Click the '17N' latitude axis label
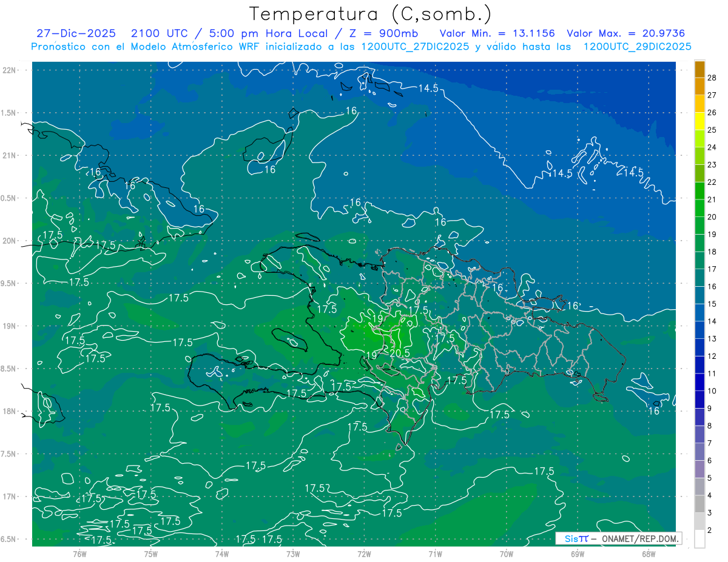Image resolution: width=728 pixels, height=562 pixels. (x=10, y=497)
